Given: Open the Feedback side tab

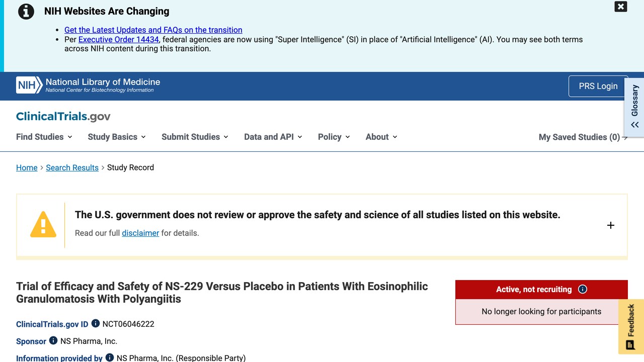Looking at the screenshot, I should coord(631,327).
